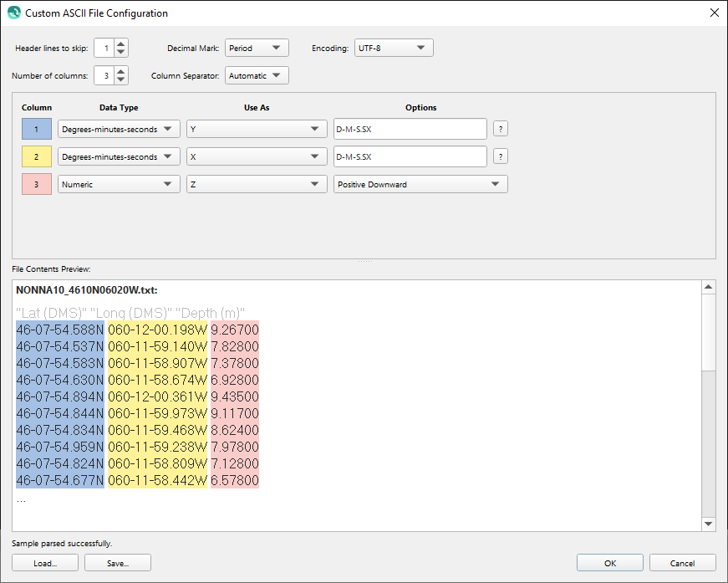The width and height of the screenshot is (728, 583).
Task: Open the Encoding UTF-8 dropdown
Action: click(x=394, y=49)
